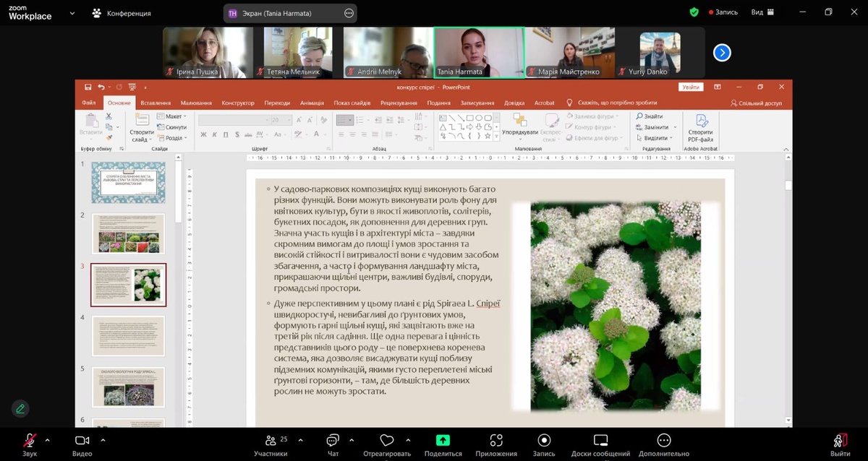Toggle strikethrough abc formatting
Image resolution: width=868 pixels, height=461 pixels.
tap(248, 134)
